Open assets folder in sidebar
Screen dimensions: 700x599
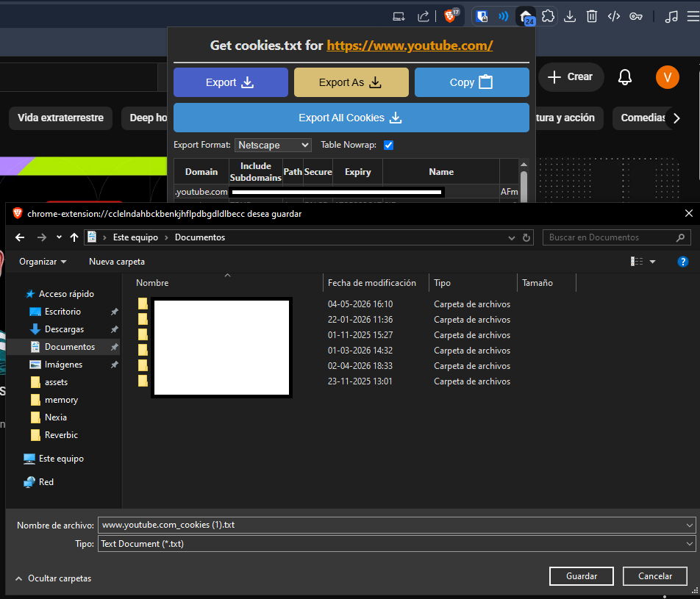coord(56,382)
